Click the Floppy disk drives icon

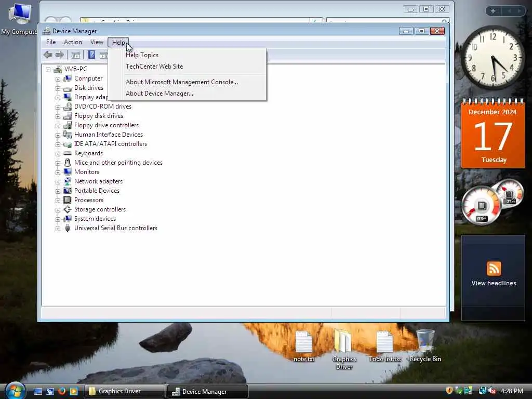click(x=68, y=116)
